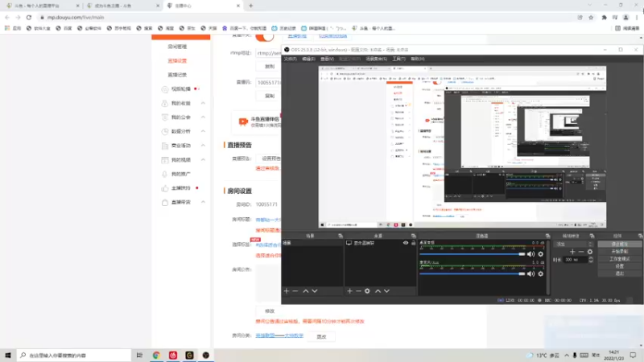Open the scene transition type dropdown

[575, 245]
